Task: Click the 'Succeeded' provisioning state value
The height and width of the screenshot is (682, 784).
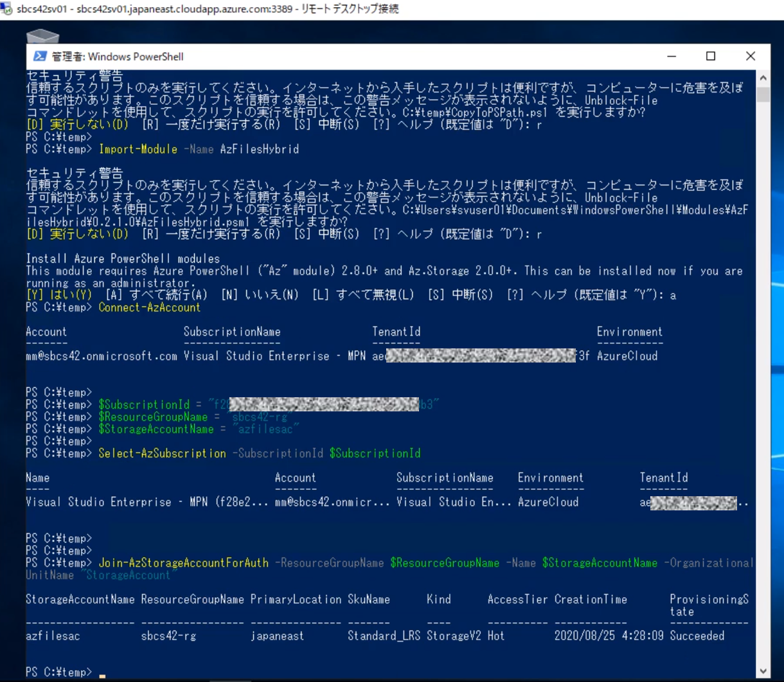Action: click(697, 636)
